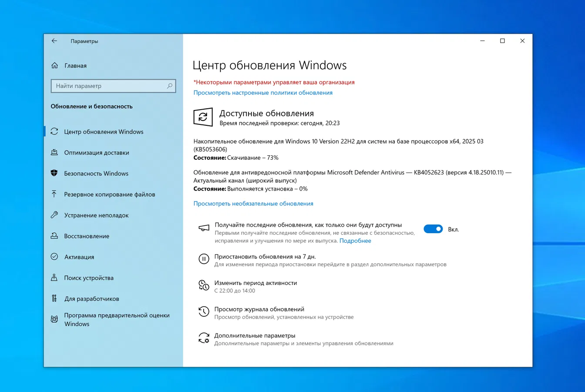Screen dimensions: 585x392
Task: Focus the Найти параметр search field
Action: [113, 86]
